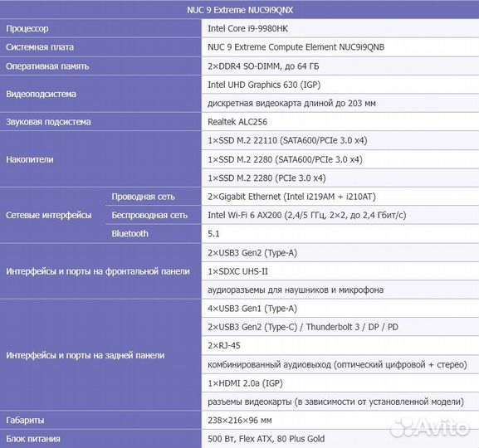Click '4×USB3 Gen1 (Type-A)' cell

340,309
